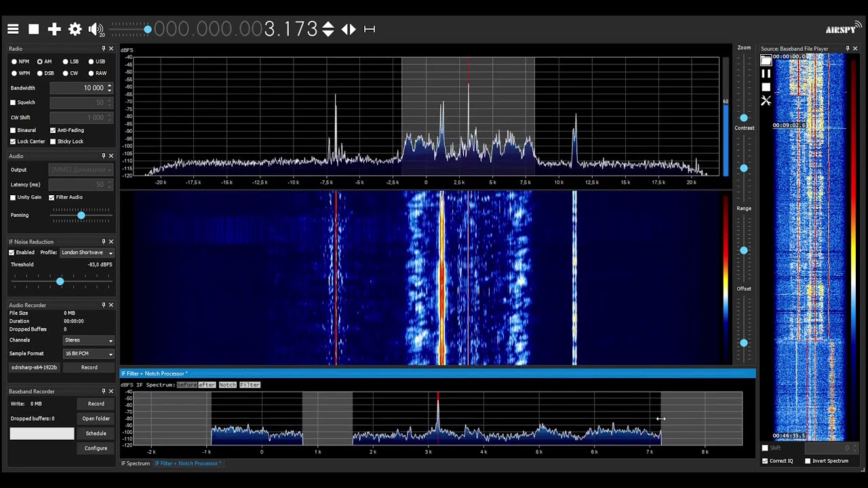868x488 pixels.
Task: Toggle the Filter Audio checkbox
Action: pos(52,197)
